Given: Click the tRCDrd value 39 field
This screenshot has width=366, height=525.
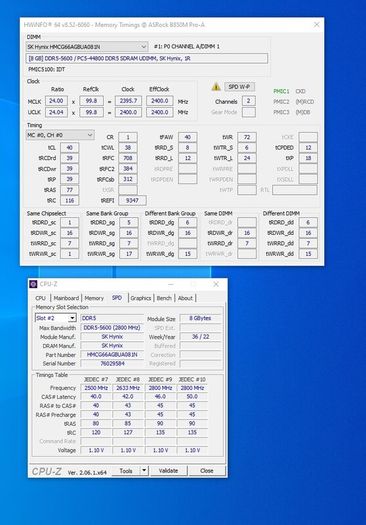Looking at the screenshot, I should click(x=69, y=158).
